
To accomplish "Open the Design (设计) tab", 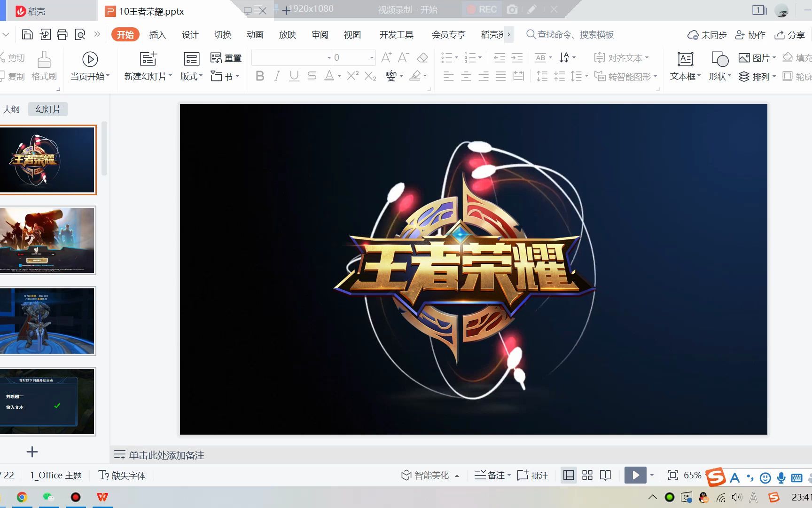I will point(190,34).
